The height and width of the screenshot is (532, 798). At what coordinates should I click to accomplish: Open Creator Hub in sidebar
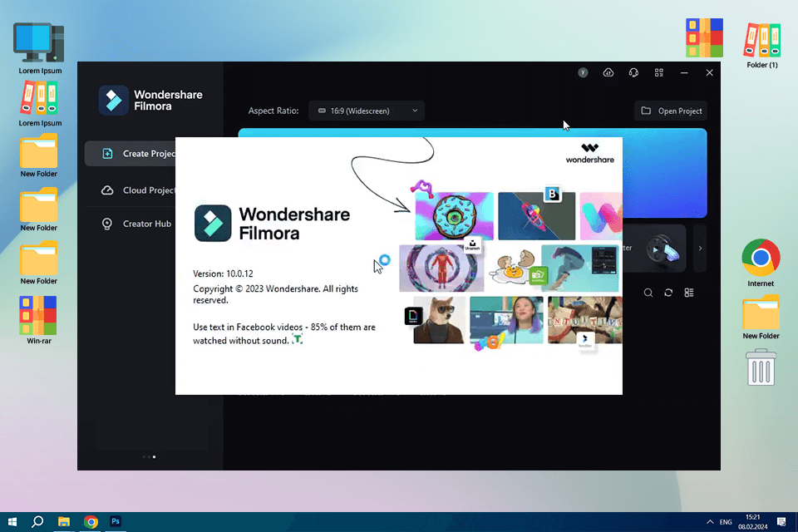(x=136, y=224)
